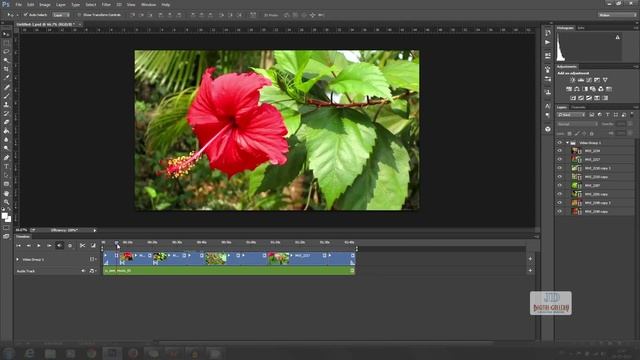Select the Lasso tool
Viewport: 640px width, 360px height.
(x=6, y=52)
